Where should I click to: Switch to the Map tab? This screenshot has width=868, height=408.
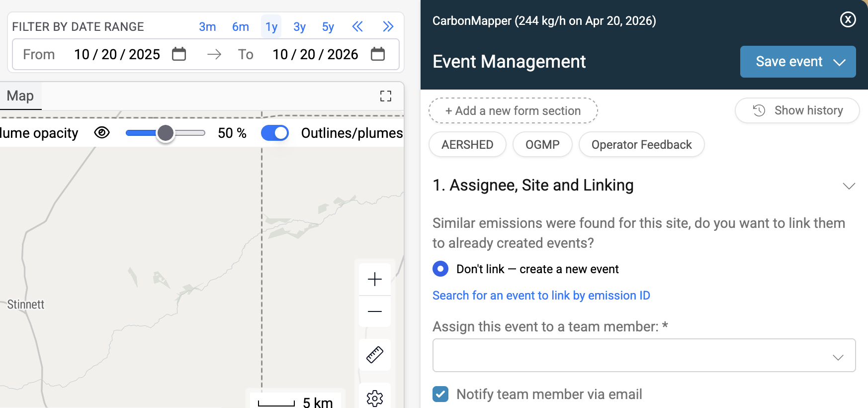point(20,96)
